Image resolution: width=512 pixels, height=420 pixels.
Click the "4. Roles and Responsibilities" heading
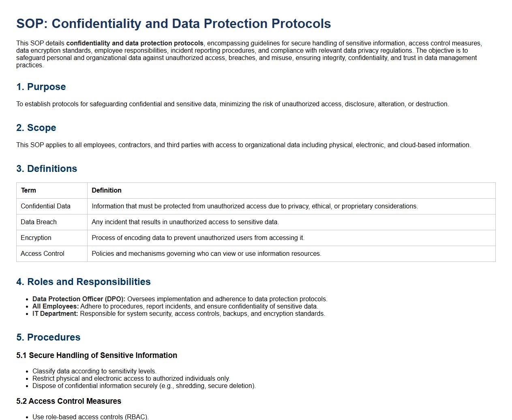click(x=84, y=282)
